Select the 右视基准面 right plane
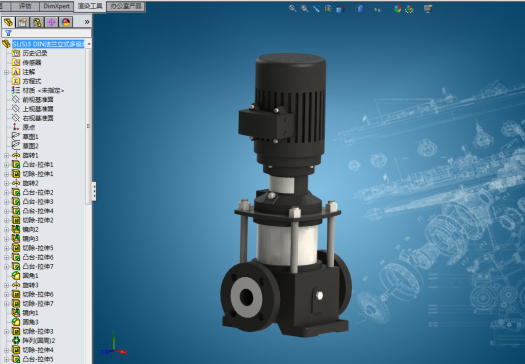Screen dimensions: 525x364 coord(38,118)
